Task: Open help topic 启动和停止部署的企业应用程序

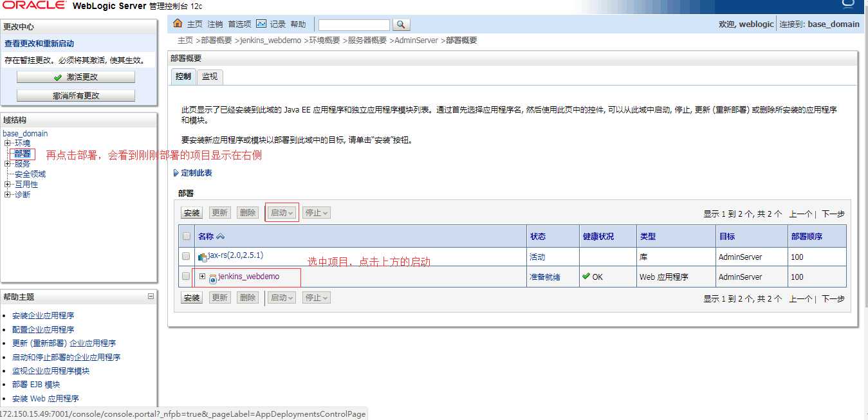Action: 66,357
